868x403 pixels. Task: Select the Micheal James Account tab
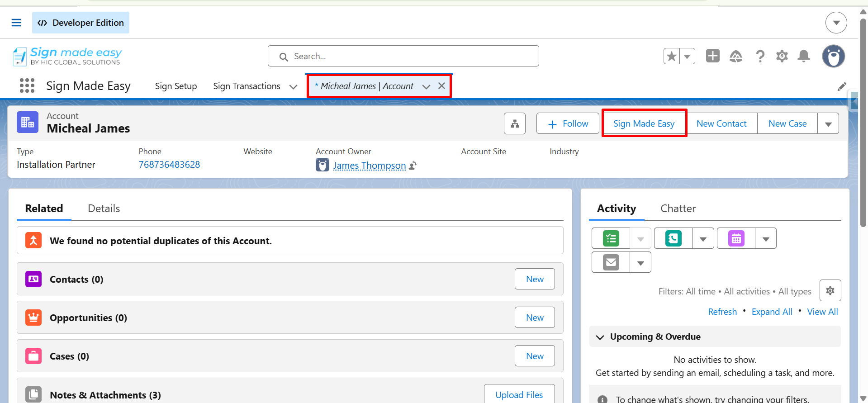point(367,86)
